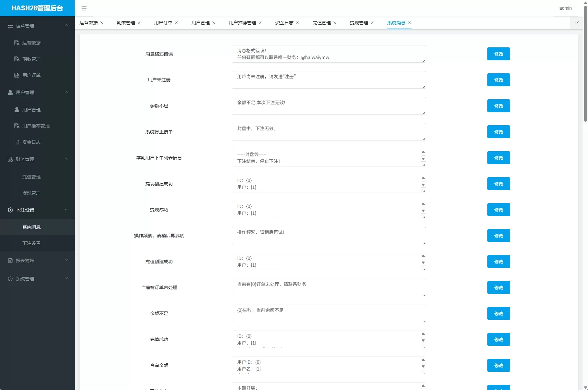The image size is (588, 390).
Task: Click the 下注设置 gear icon
Action: coord(10,210)
